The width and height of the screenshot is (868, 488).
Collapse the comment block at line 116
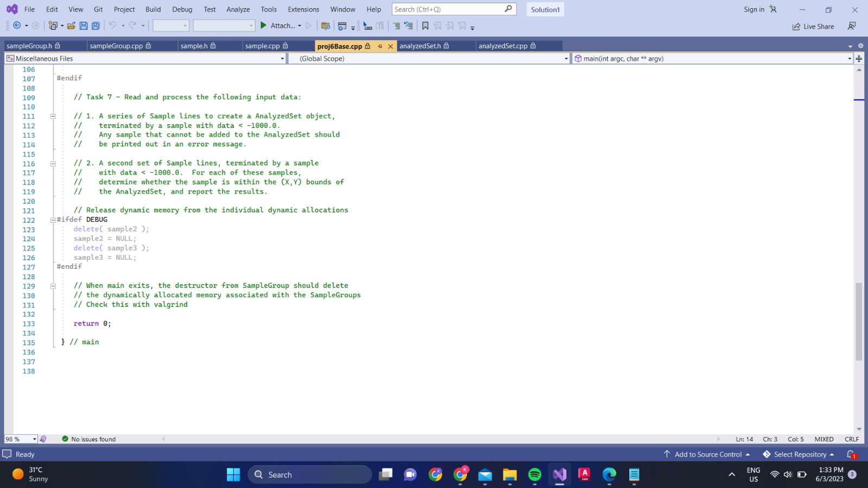click(x=53, y=163)
